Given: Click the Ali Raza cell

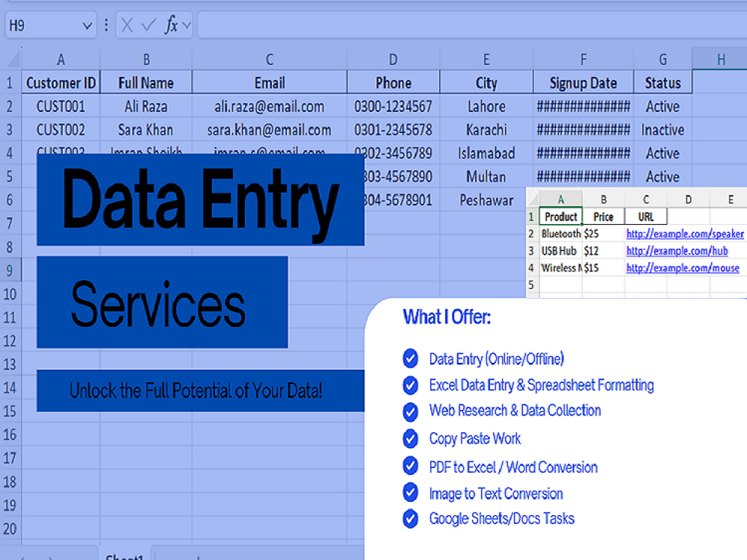Looking at the screenshot, I should point(146,106).
